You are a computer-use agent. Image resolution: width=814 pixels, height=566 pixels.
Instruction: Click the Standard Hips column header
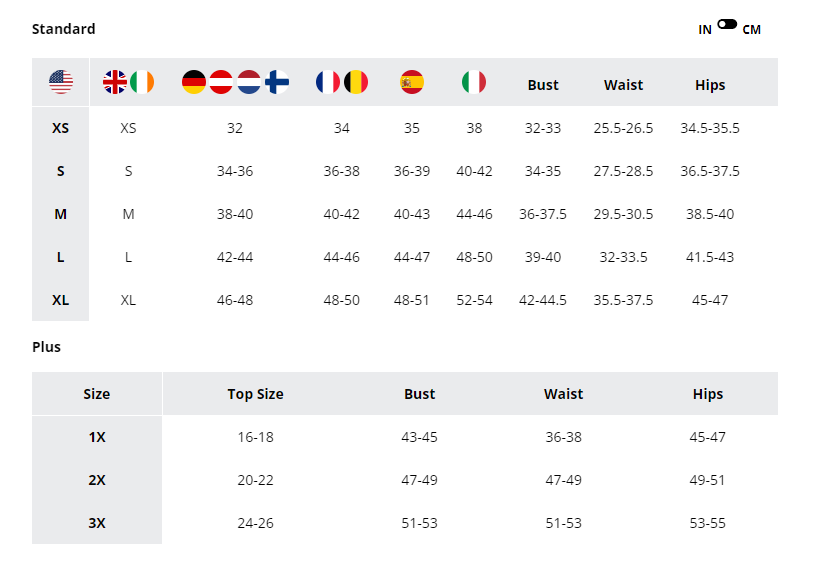[710, 85]
